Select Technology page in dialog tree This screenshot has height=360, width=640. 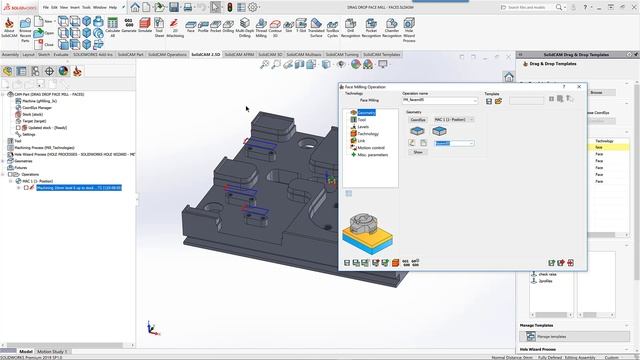(368, 134)
